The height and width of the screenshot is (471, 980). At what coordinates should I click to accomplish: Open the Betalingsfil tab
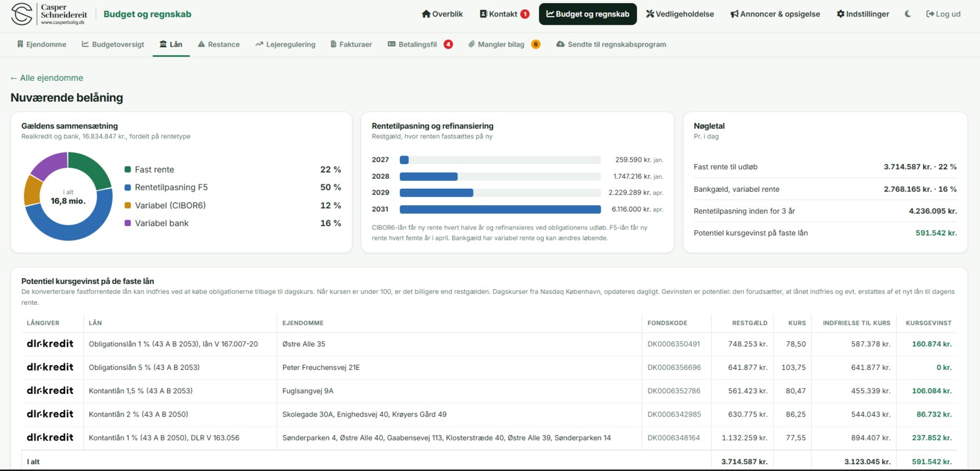[420, 45]
